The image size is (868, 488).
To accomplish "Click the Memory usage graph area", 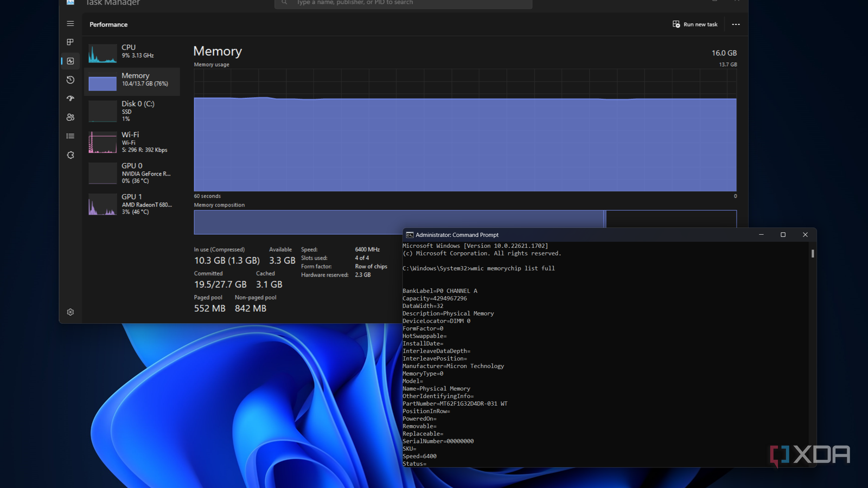I will click(x=465, y=130).
